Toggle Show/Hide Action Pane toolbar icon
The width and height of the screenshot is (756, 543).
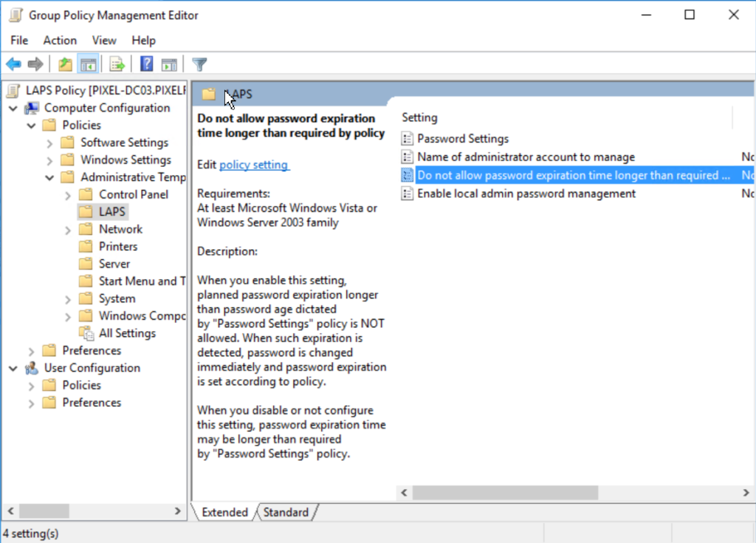169,64
